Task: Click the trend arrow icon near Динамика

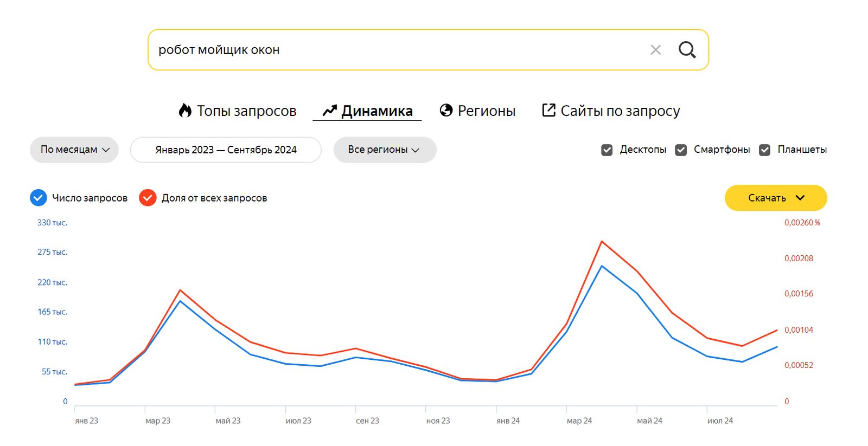Action: coord(329,111)
